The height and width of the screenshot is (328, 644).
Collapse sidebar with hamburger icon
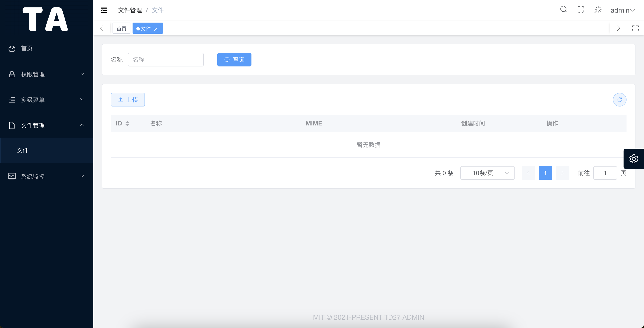[x=104, y=10]
